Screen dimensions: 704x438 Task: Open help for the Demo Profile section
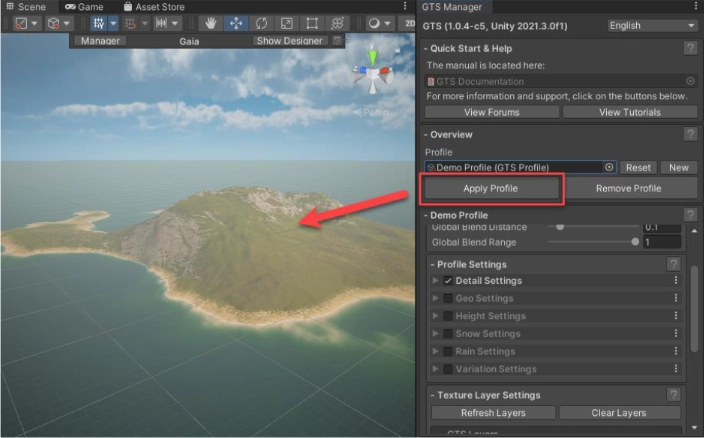690,215
